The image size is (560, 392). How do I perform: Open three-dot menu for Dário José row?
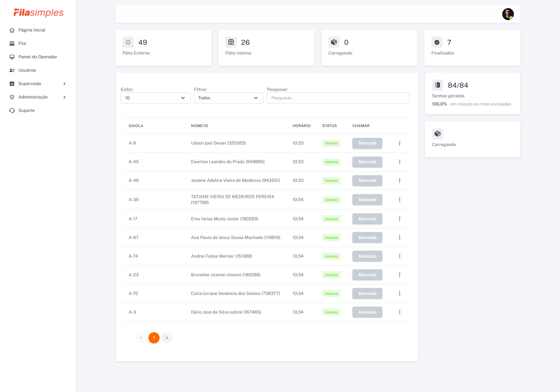click(400, 312)
